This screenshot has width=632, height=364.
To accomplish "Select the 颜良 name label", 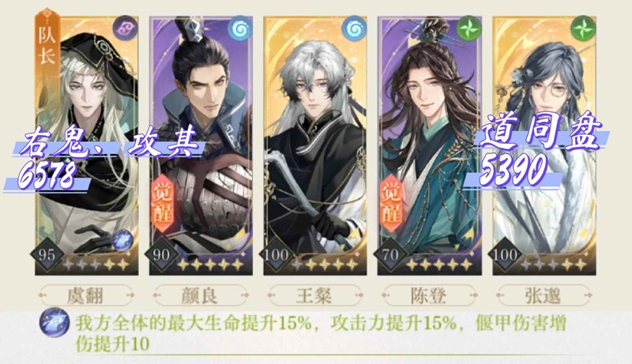I will (x=201, y=296).
